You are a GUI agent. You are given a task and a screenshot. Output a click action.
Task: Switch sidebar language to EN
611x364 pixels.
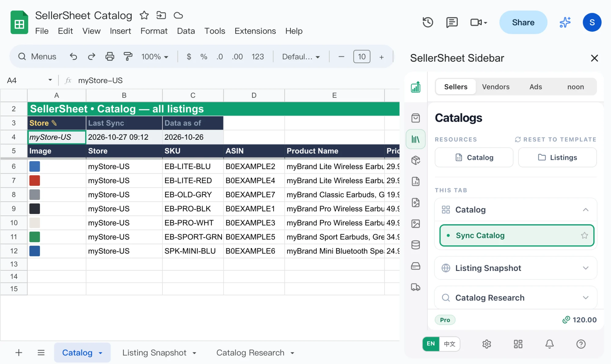pyautogui.click(x=431, y=344)
